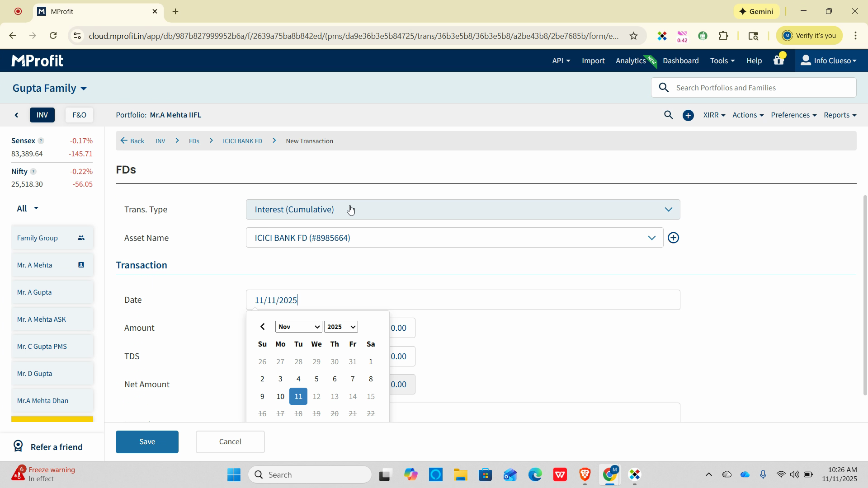Image resolution: width=868 pixels, height=488 pixels.
Task: Open the Reports menu
Action: [840, 115]
